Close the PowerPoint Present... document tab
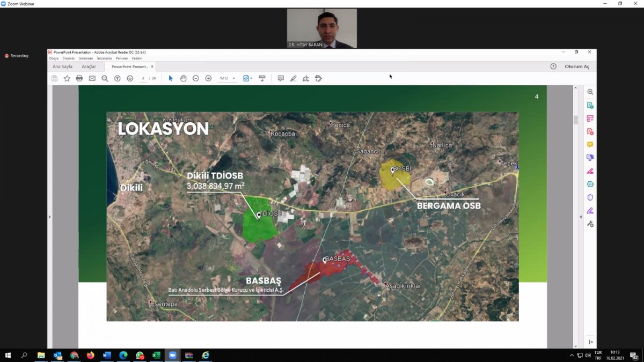Viewport: 644px width, 362px height. tap(152, 67)
